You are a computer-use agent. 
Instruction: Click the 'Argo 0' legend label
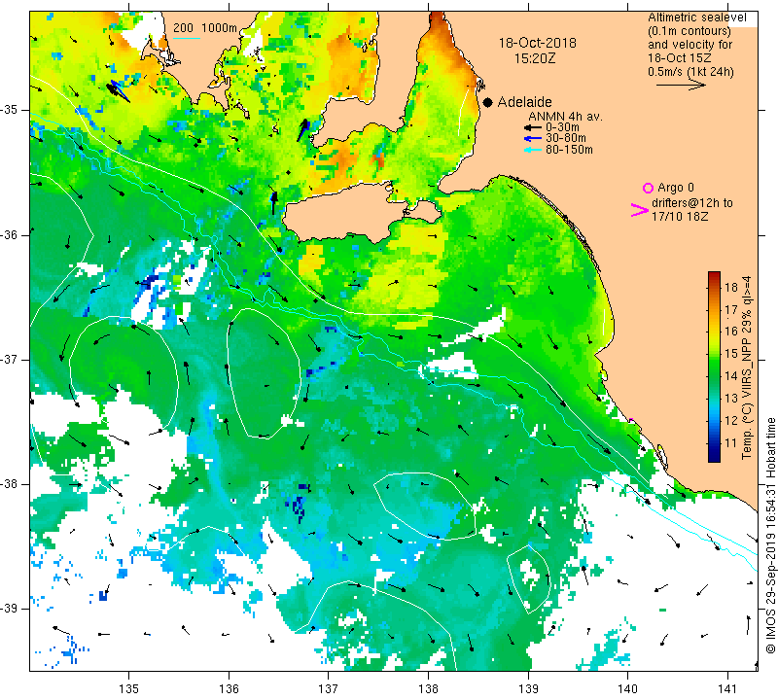[x=675, y=188]
